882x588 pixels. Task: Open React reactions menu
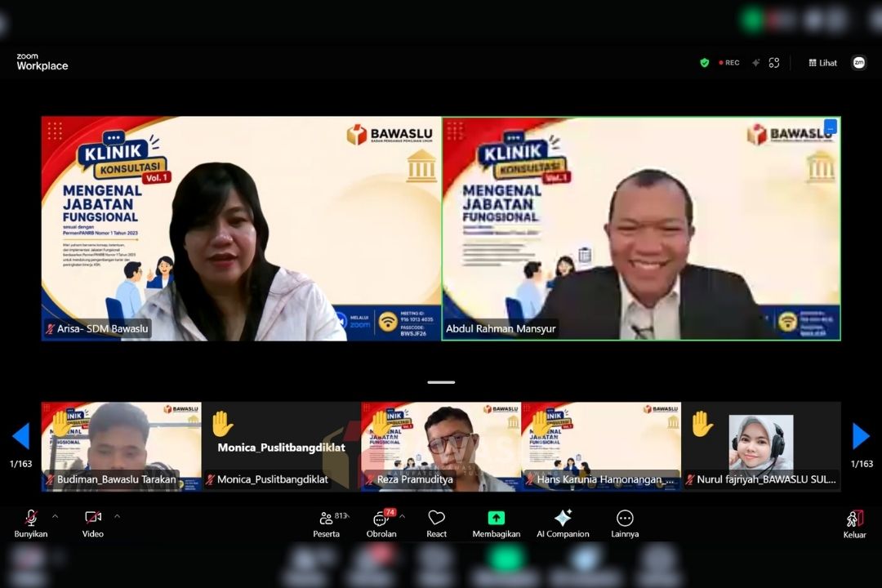[436, 523]
